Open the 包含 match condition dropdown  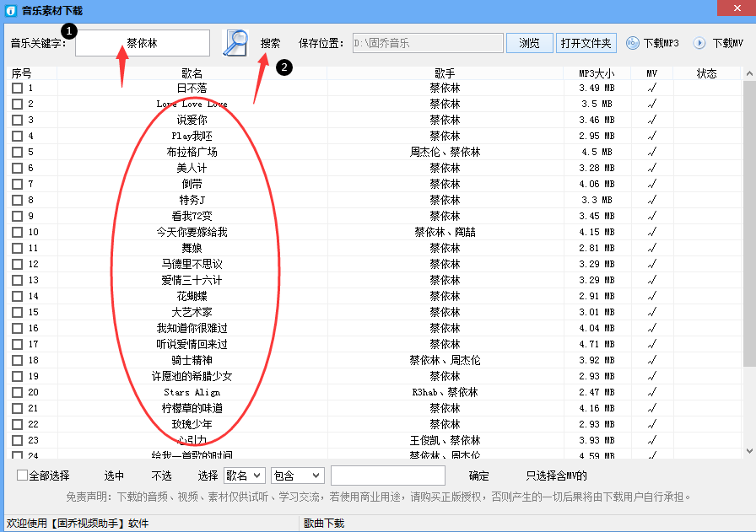click(x=297, y=476)
